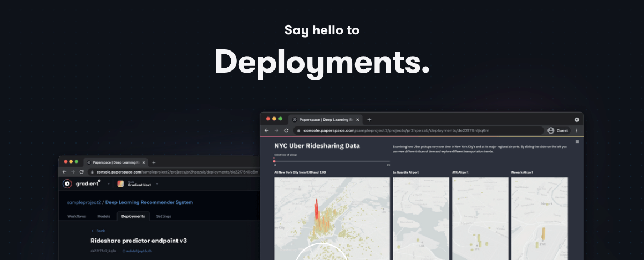Click the red hour of pickup slider handle
Image resolution: width=644 pixels, height=260 pixels.
point(275,161)
